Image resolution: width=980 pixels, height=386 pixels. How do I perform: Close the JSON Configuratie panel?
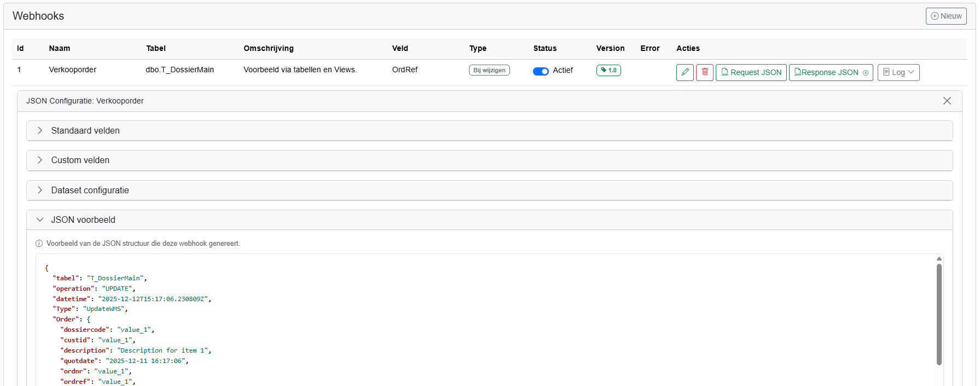pyautogui.click(x=947, y=101)
